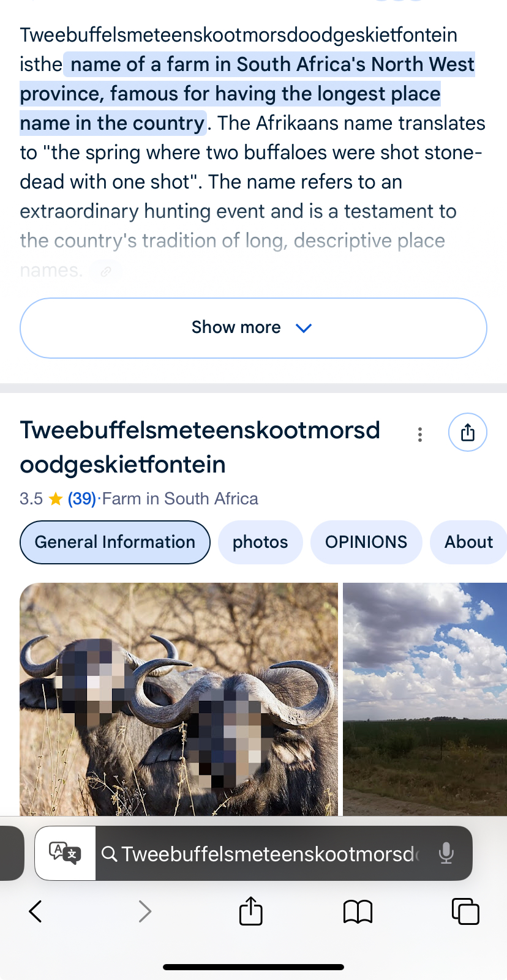This screenshot has height=980, width=507.
Task: Switch to the photos tab
Action: (260, 542)
